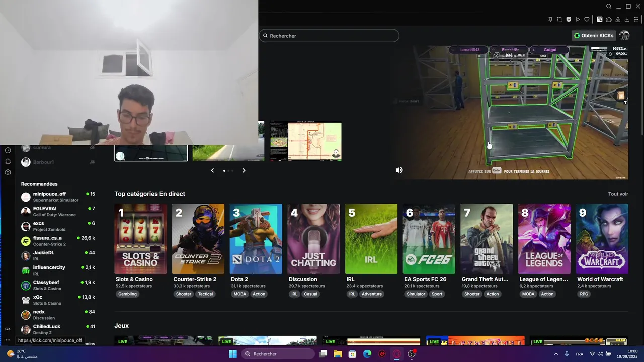Open the browser profile person icon
This screenshot has width=644, height=362.
tap(618, 20)
